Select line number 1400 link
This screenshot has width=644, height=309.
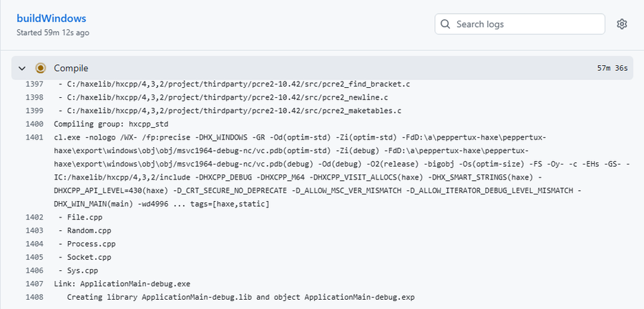point(34,124)
